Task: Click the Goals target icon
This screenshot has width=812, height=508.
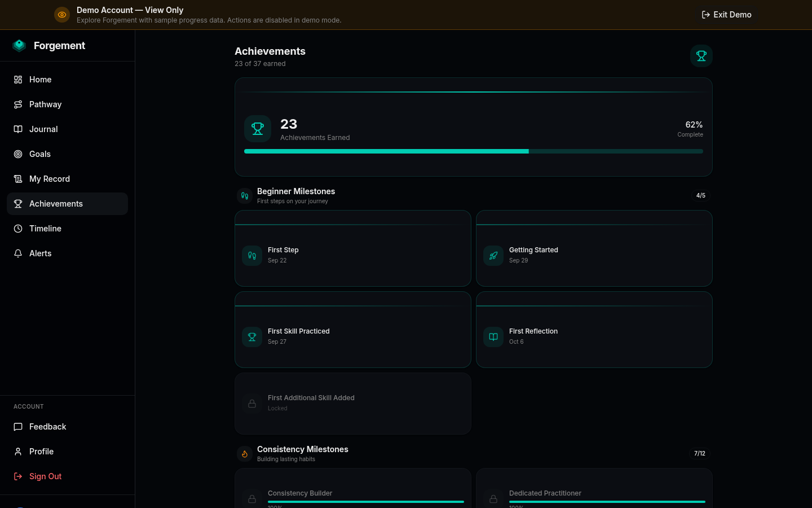Action: click(18, 154)
